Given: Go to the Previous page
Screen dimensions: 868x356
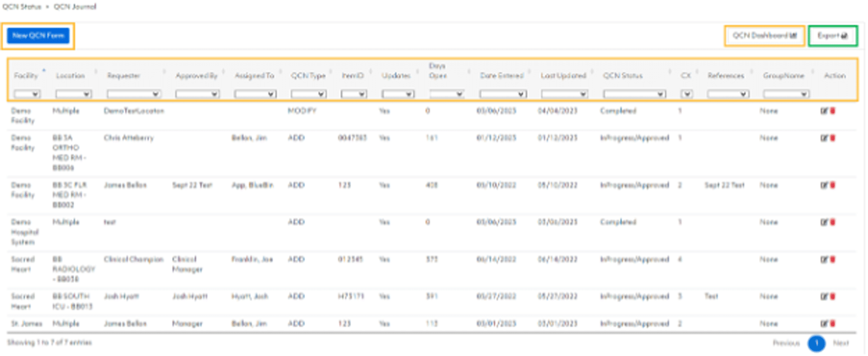Looking at the screenshot, I should click(786, 343).
